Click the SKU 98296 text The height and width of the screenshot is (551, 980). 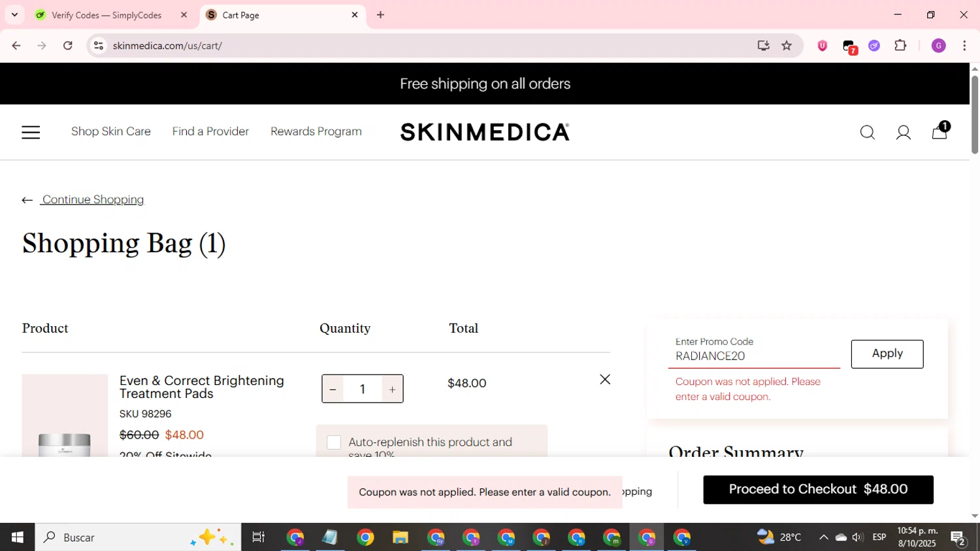145,414
